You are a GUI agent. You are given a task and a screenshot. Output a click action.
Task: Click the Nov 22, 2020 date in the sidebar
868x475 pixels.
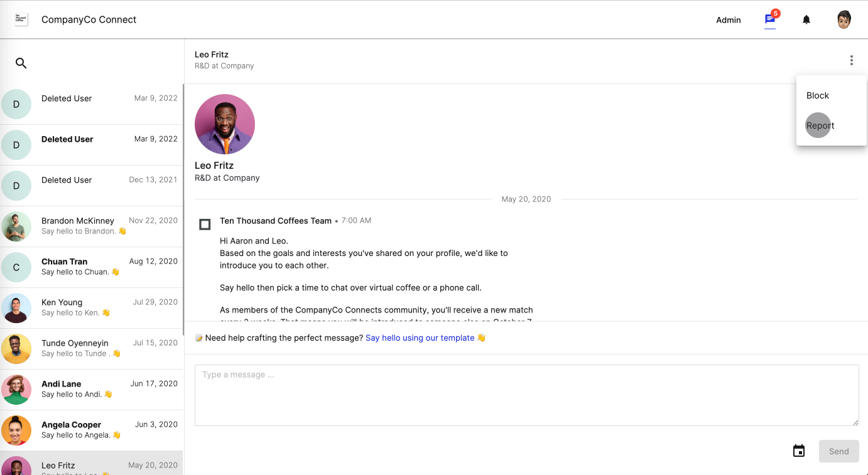153,220
